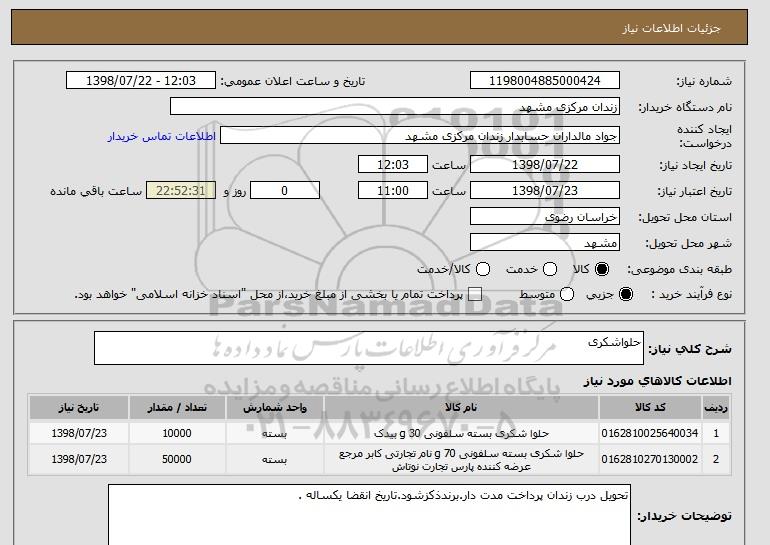Click row number 1 cell
770x545 pixels.
716,433
